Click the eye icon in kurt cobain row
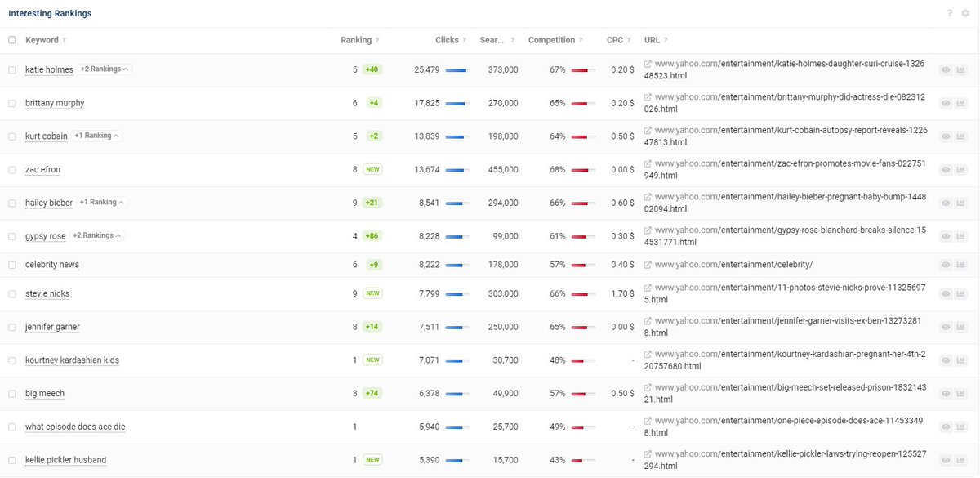This screenshot has height=478, width=980. [946, 136]
